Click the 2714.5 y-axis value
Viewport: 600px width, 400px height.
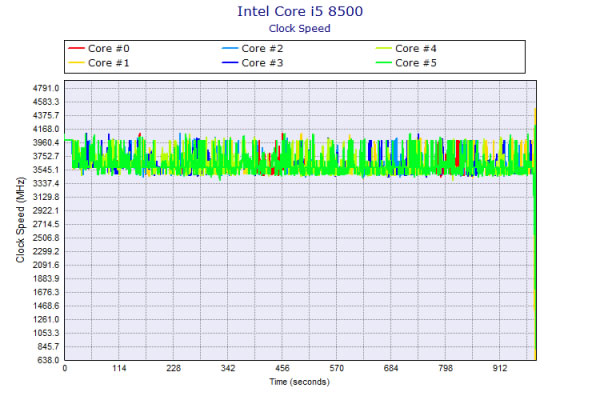(x=46, y=224)
